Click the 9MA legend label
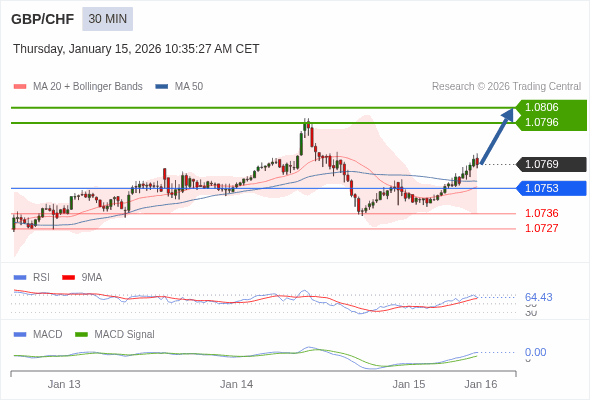 92,277
